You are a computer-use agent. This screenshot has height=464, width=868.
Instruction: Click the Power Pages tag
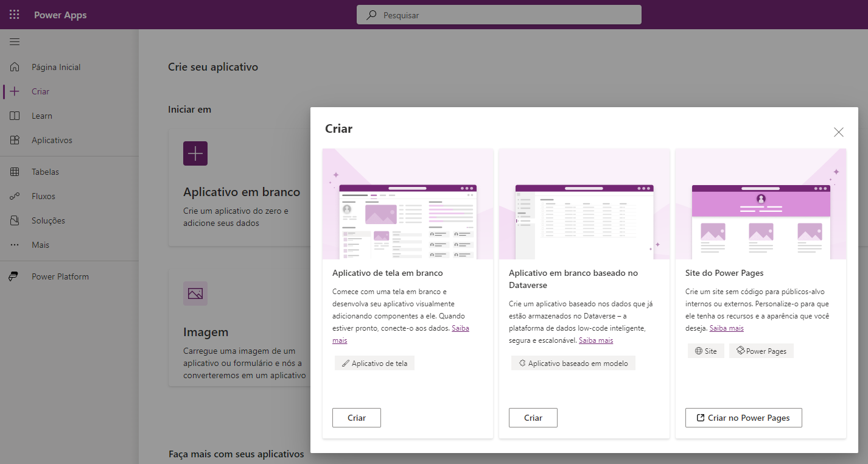click(x=761, y=351)
